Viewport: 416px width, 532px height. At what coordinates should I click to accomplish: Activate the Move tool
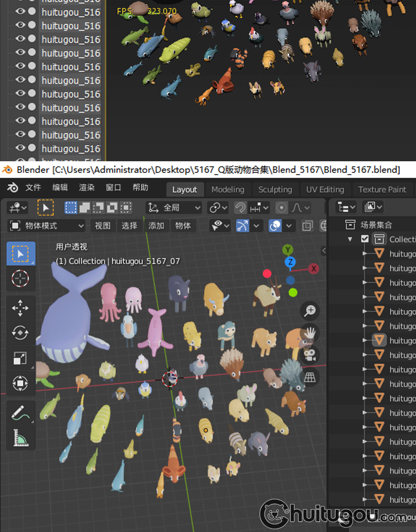[x=21, y=308]
